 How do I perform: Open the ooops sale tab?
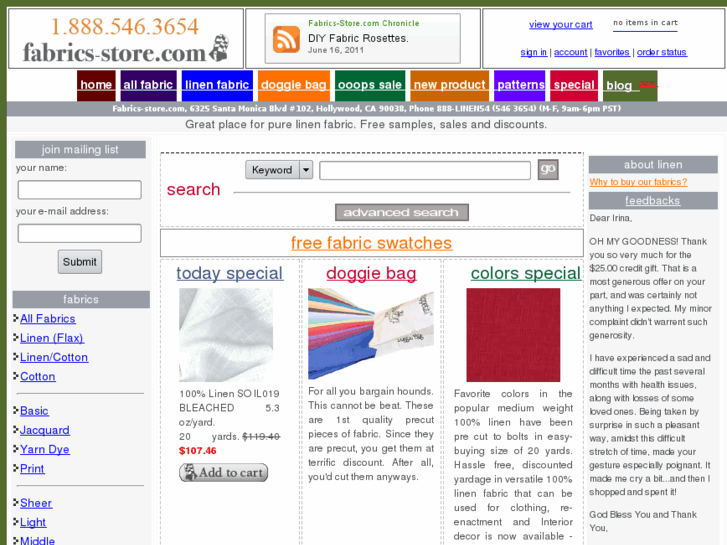370,85
